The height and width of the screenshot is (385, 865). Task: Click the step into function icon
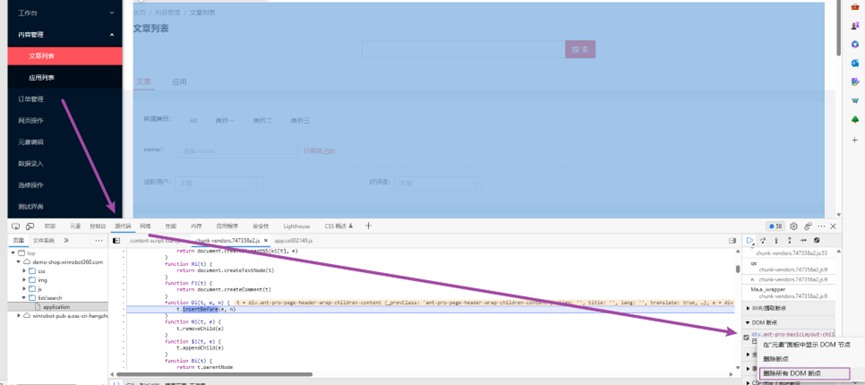[x=776, y=240]
